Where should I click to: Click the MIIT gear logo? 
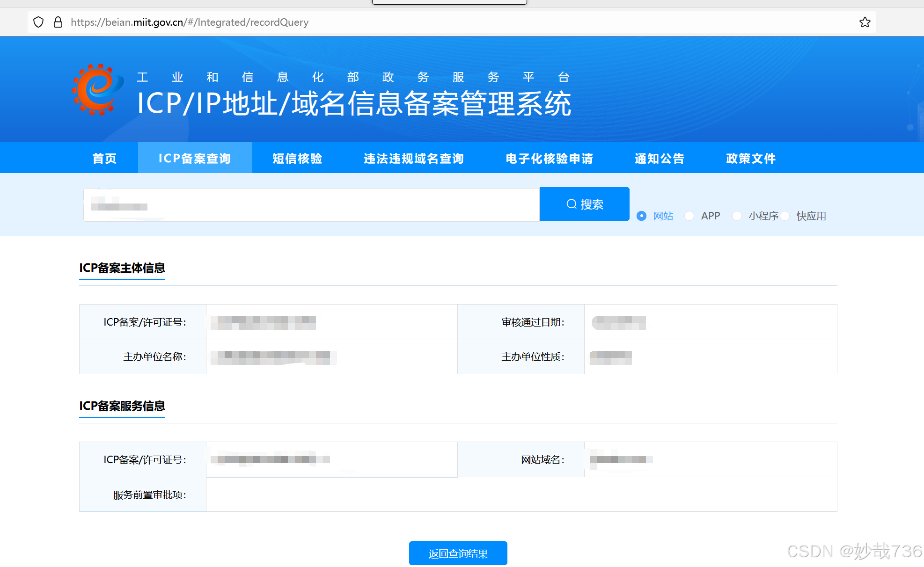pos(97,90)
